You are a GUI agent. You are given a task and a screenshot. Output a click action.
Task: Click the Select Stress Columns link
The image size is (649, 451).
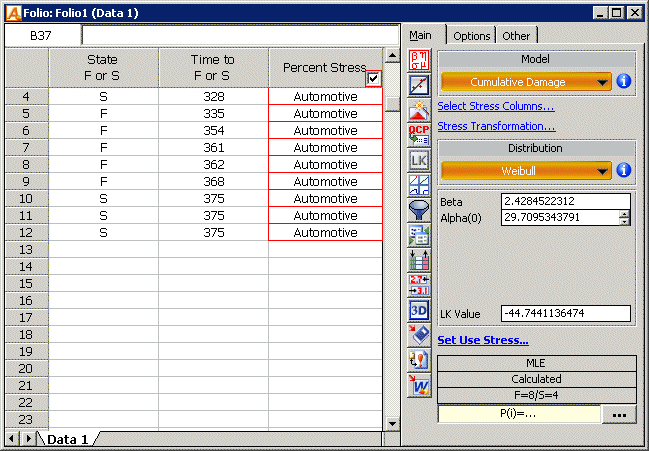coord(496,106)
